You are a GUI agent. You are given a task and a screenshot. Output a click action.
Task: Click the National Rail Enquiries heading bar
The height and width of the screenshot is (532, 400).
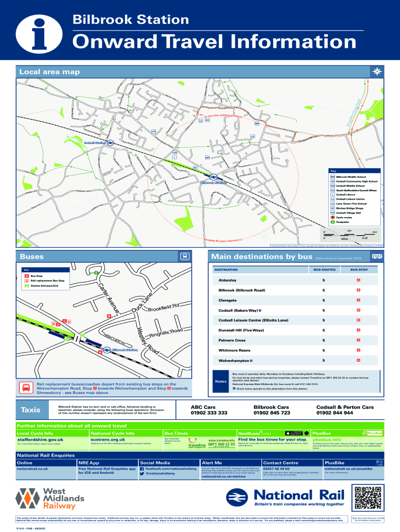pos(200,455)
